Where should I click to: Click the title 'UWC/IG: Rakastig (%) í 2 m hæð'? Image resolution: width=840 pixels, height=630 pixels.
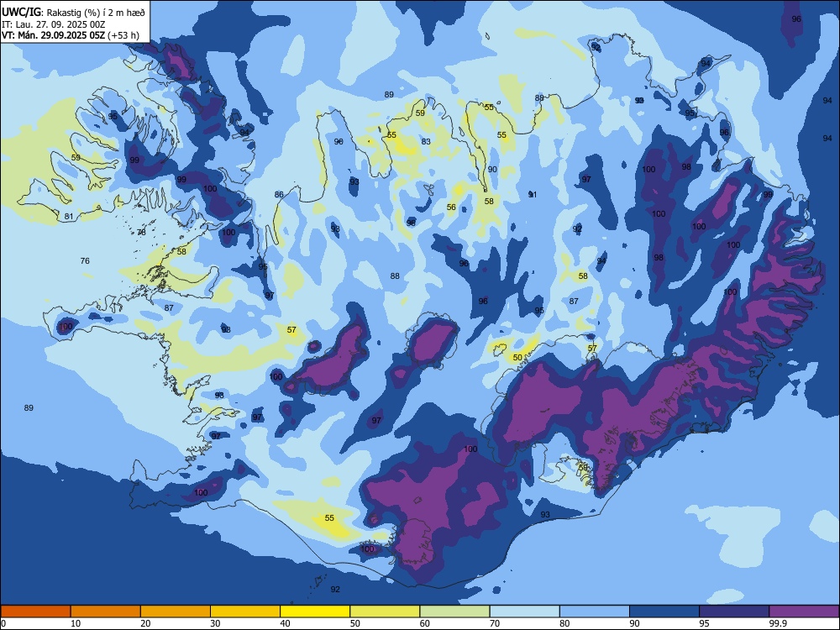coord(73,13)
